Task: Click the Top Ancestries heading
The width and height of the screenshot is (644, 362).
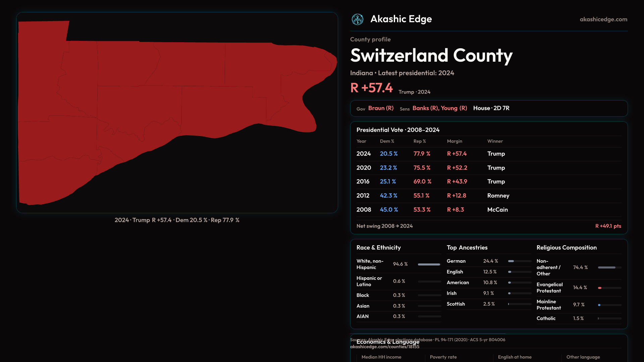Action: 467,248
